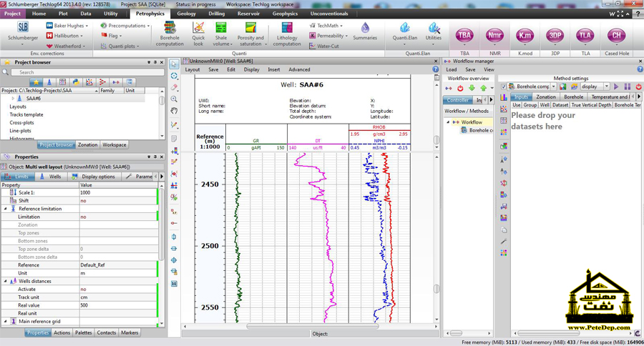Expand the SAA#6 well tree node
644x346 pixels.
[x=13, y=99]
